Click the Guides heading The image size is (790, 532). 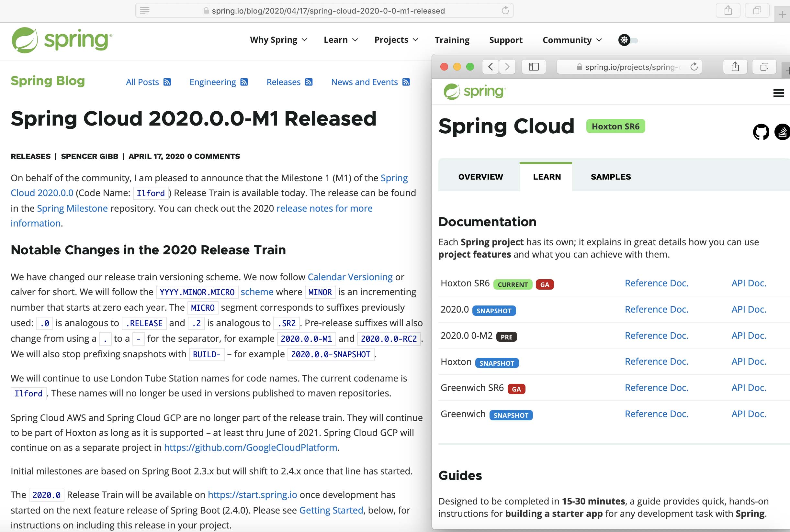coord(460,475)
